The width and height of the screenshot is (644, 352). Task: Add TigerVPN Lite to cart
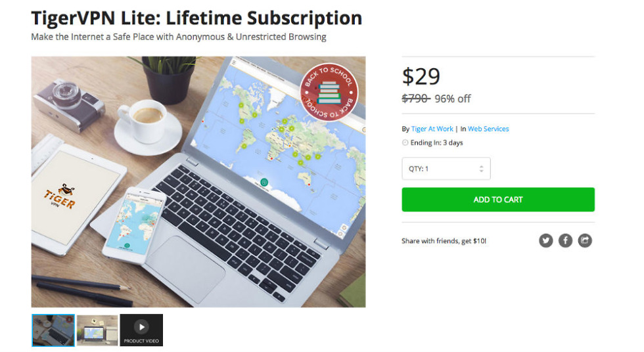pyautogui.click(x=498, y=200)
